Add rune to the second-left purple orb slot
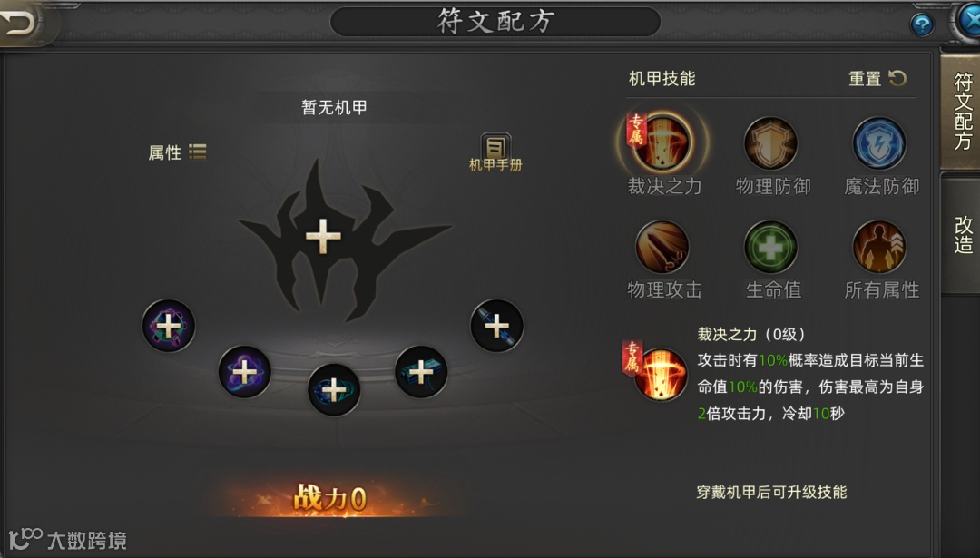The image size is (980, 558). pos(244,372)
